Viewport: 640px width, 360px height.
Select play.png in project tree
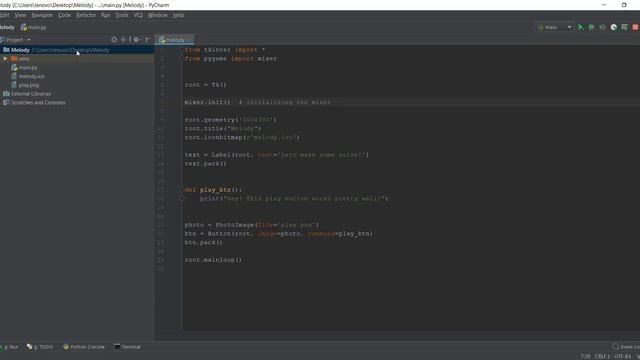click(29, 85)
